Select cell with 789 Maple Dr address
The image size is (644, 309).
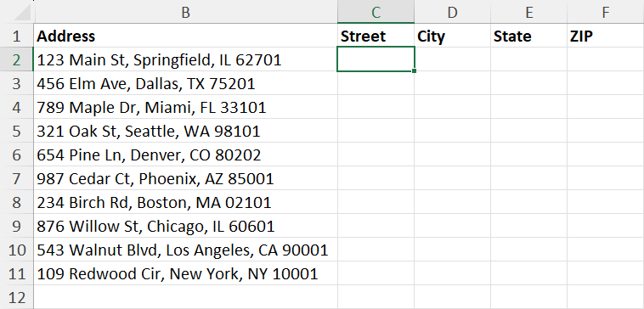[186, 108]
